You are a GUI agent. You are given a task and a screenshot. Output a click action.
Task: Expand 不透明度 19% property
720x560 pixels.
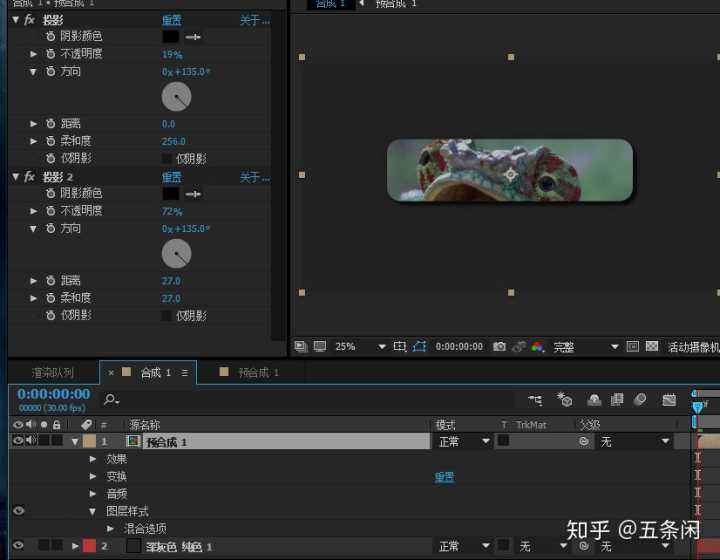[x=33, y=54]
